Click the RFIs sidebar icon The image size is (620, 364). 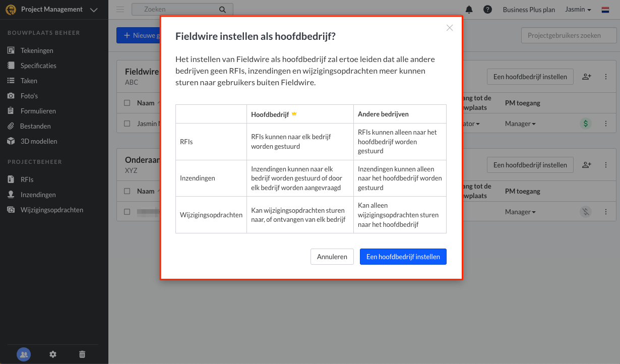pos(11,179)
